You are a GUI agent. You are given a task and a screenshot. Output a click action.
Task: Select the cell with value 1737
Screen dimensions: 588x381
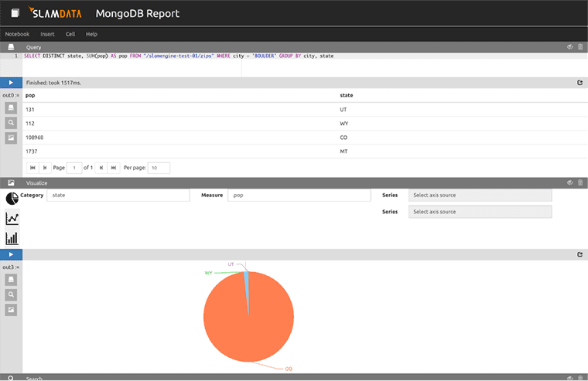(x=32, y=151)
